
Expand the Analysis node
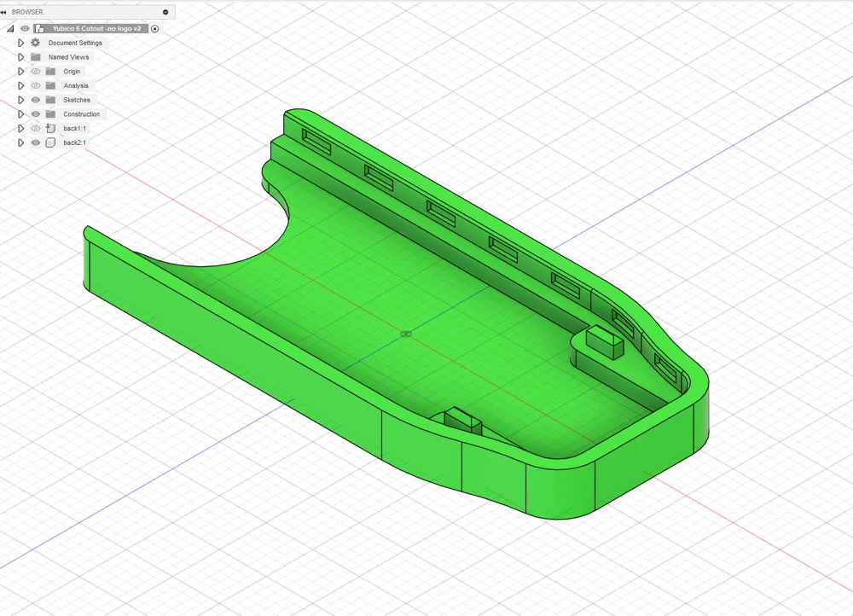20,85
